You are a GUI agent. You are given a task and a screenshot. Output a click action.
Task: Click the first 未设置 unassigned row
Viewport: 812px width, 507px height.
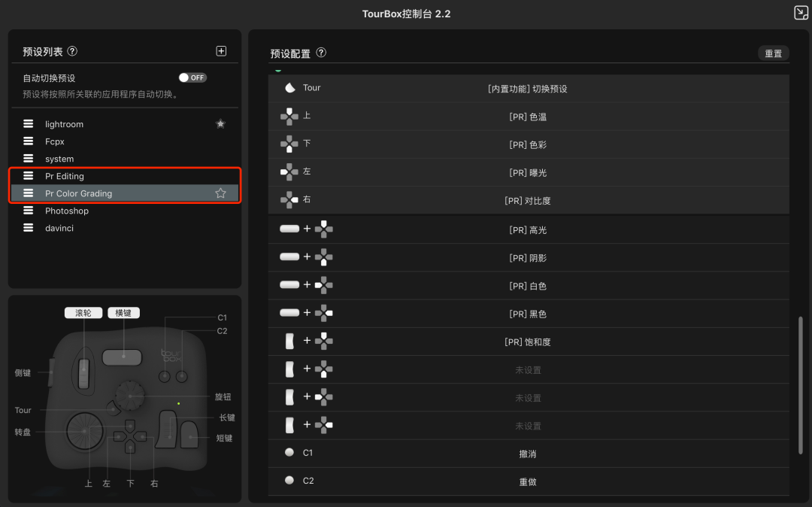[528, 370]
